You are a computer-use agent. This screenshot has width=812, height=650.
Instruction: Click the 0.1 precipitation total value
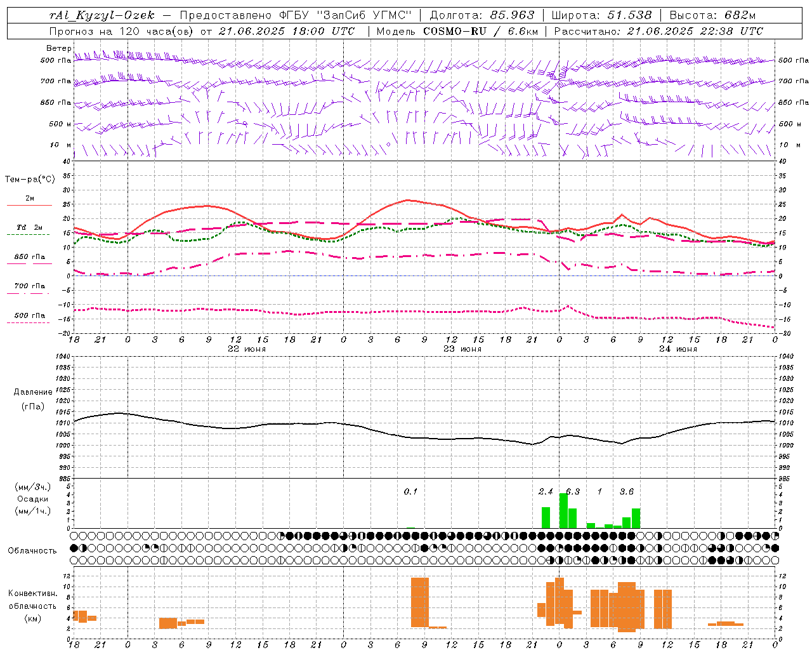[x=410, y=491]
